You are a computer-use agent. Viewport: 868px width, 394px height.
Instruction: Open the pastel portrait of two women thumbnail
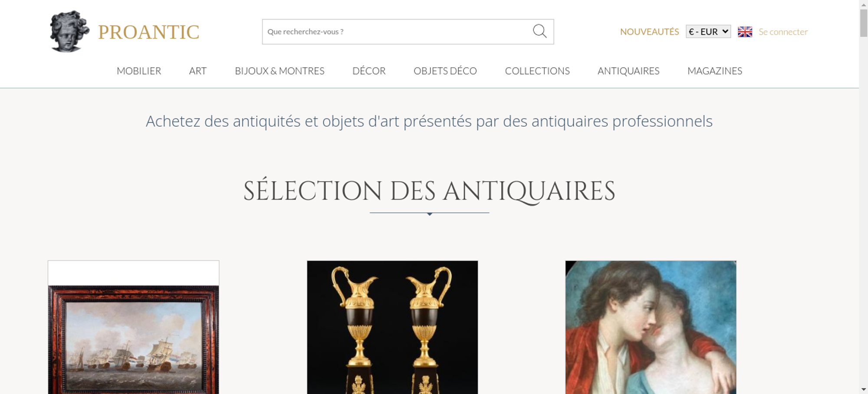(x=651, y=327)
